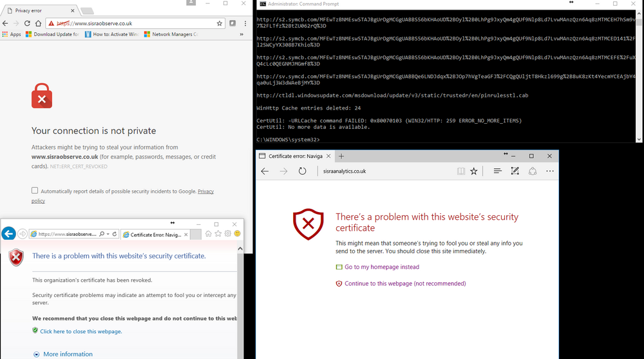Image resolution: width=644 pixels, height=359 pixels.
Task: Click Chrome extension icon beside the star
Action: [x=232, y=23]
